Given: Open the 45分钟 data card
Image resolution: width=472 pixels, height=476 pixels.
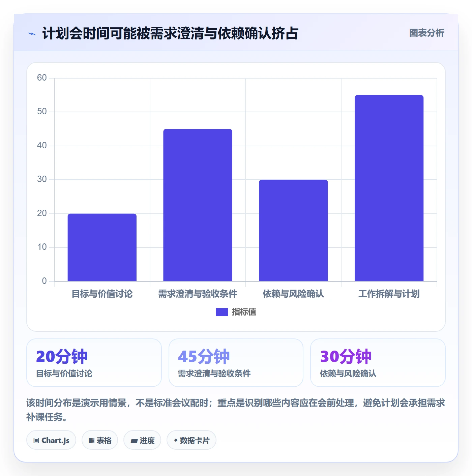Looking at the screenshot, I should click(x=236, y=363).
